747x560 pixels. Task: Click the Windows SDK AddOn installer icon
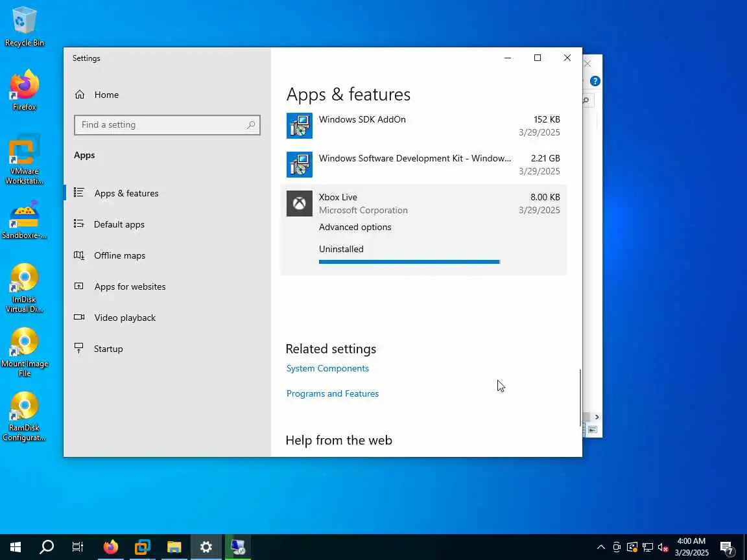click(299, 126)
